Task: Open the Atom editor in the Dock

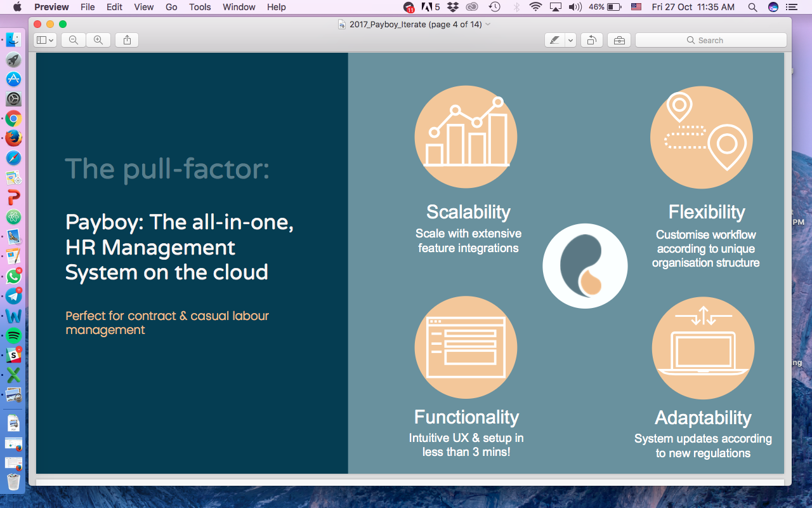Action: click(x=13, y=217)
